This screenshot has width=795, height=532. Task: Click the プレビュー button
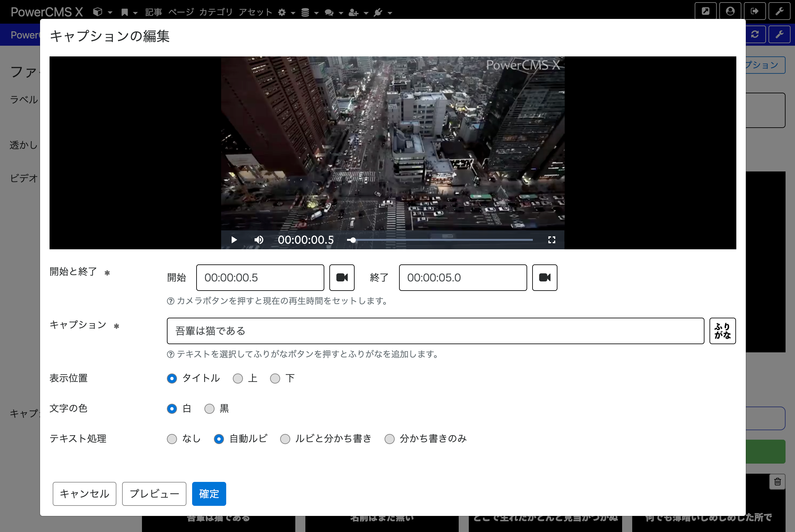point(154,494)
